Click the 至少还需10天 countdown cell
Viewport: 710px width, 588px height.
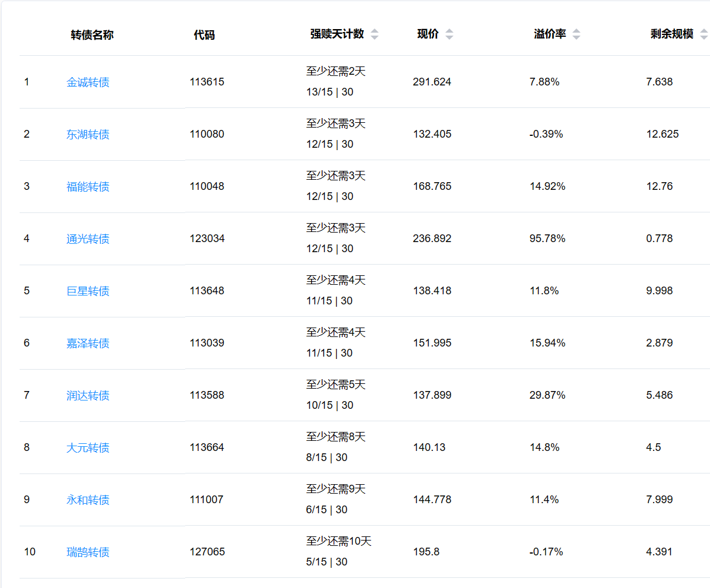pyautogui.click(x=339, y=541)
